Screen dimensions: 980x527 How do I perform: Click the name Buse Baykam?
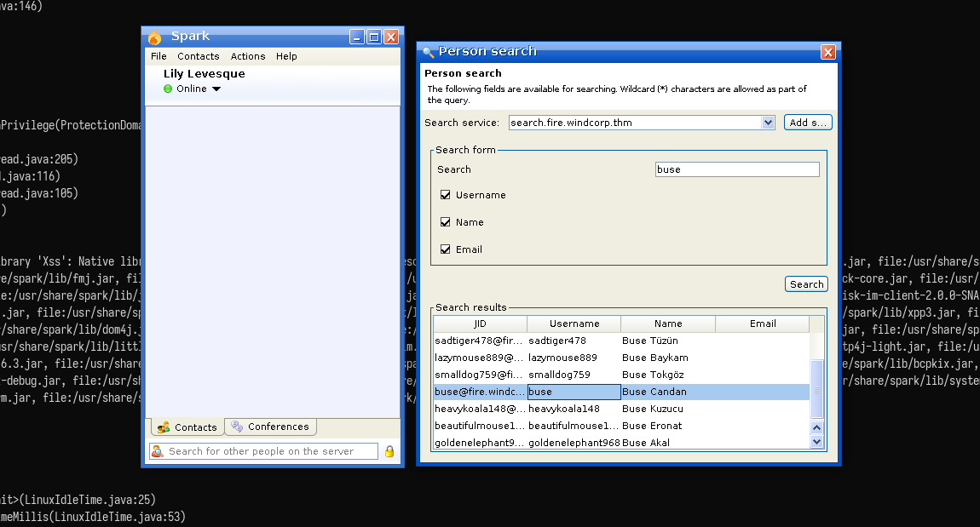[655, 358]
